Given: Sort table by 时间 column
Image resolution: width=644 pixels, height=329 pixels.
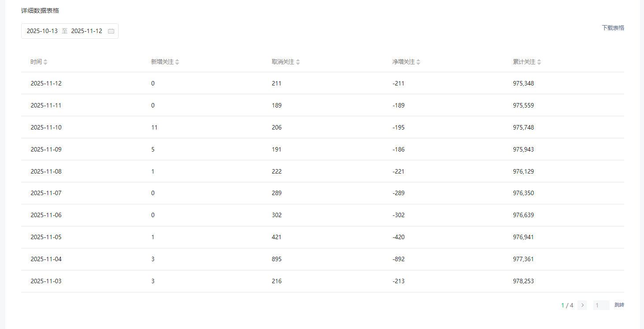Looking at the screenshot, I should click(45, 62).
